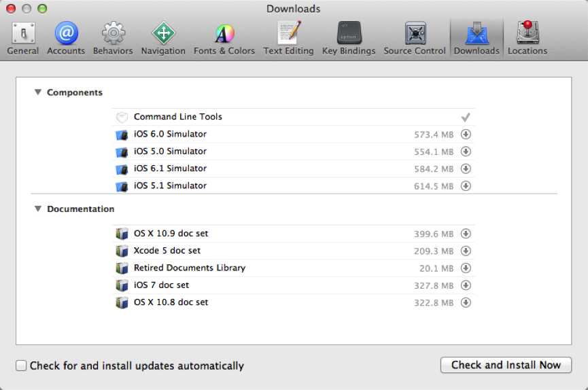Enable Check for and install updates automatically
Viewport: 588px width, 390px height.
(21, 366)
